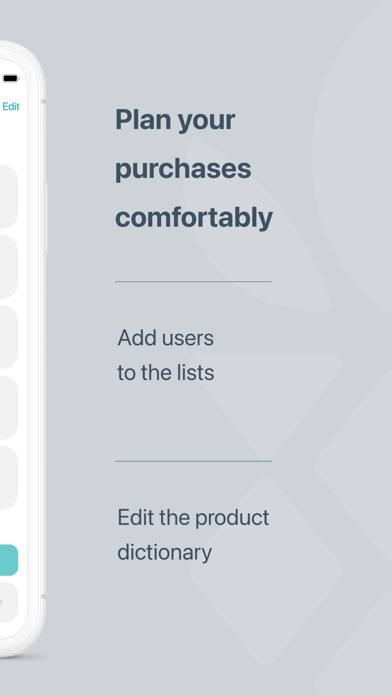
Task: Click the gray button below the teal button
Action: (x=9, y=602)
